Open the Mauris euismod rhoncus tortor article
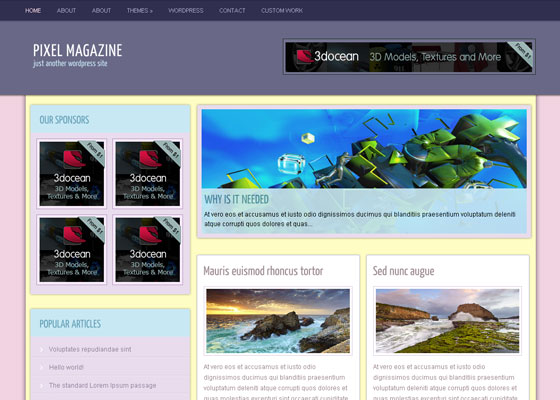Viewport: 560px width, 400px height. 263,271
